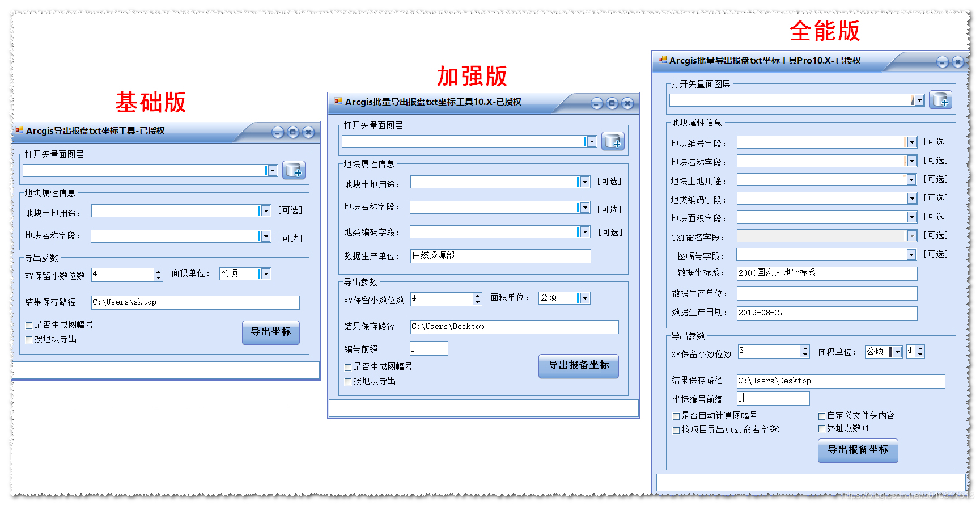The image size is (980, 506).
Task: Tick 按地块导出 in 基础版 window
Action: click(29, 340)
